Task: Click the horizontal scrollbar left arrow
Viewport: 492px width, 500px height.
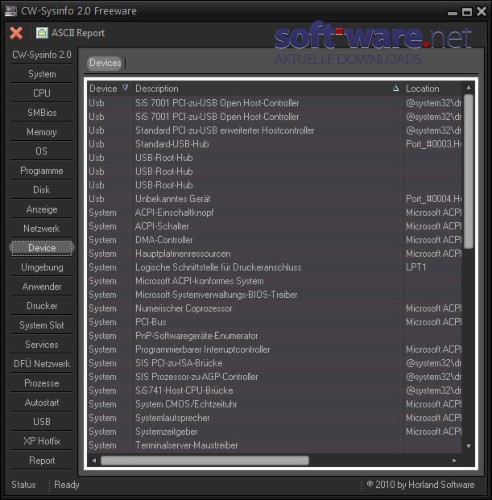Action: 94,460
